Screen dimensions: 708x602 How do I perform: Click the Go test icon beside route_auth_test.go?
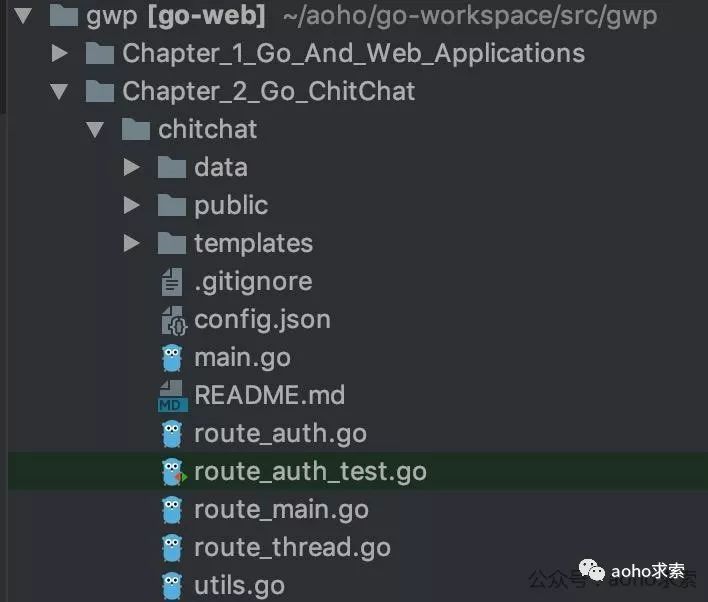coord(173,472)
